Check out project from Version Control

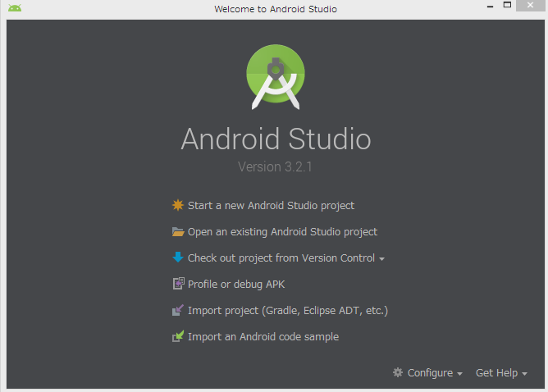coord(281,258)
